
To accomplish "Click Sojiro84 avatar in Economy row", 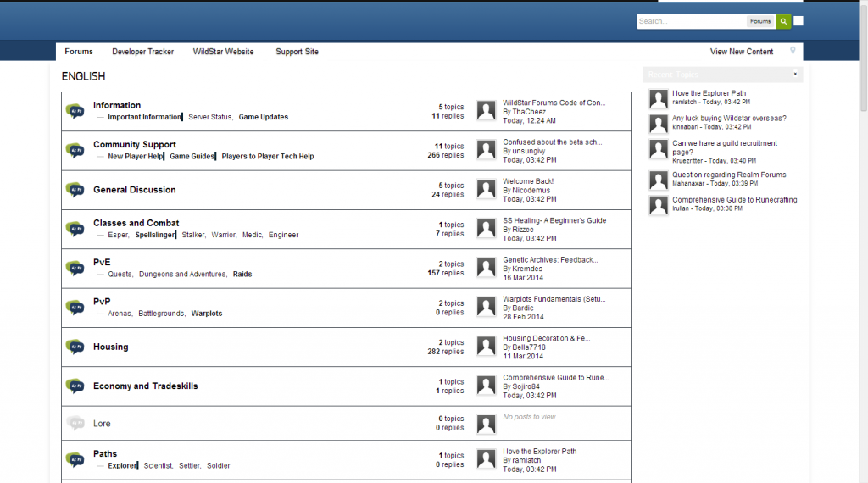I will pyautogui.click(x=486, y=386).
